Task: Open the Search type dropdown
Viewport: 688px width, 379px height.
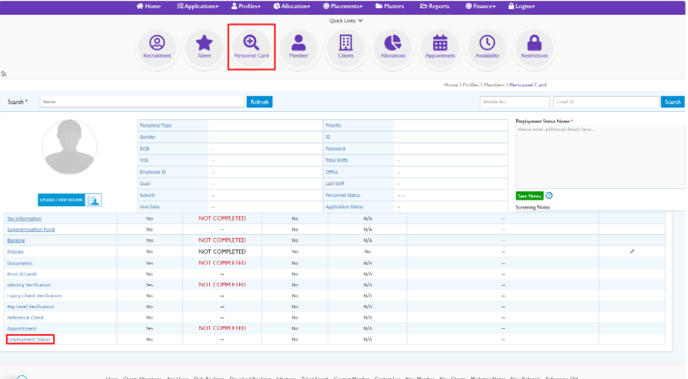Action: (x=18, y=102)
